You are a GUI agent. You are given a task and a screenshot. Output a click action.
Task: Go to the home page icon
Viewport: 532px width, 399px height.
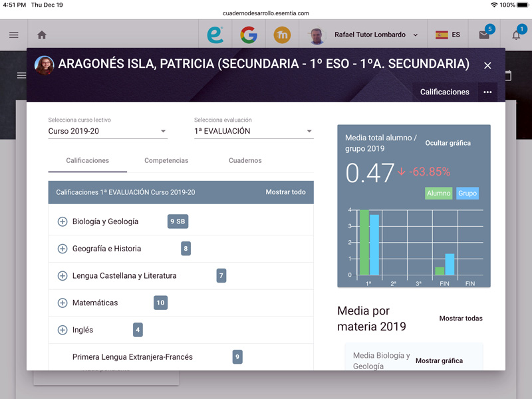coord(42,35)
